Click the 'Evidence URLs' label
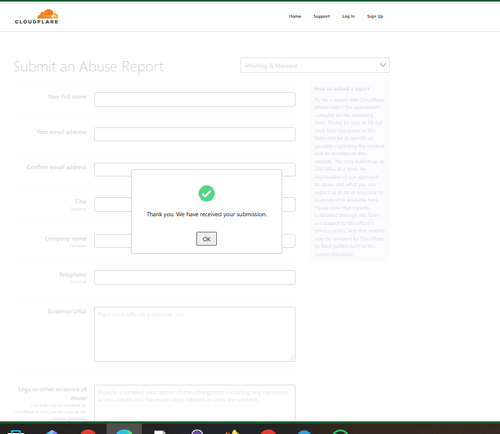 click(67, 311)
